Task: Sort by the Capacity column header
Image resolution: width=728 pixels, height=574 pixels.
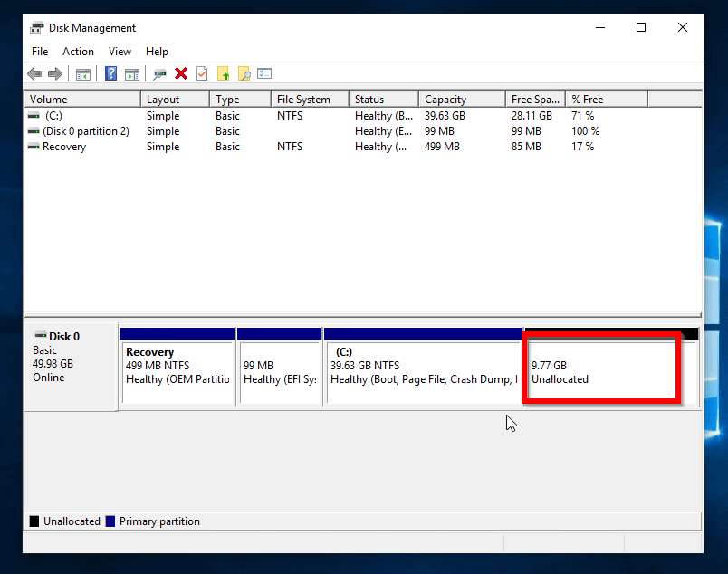Action: pos(461,100)
